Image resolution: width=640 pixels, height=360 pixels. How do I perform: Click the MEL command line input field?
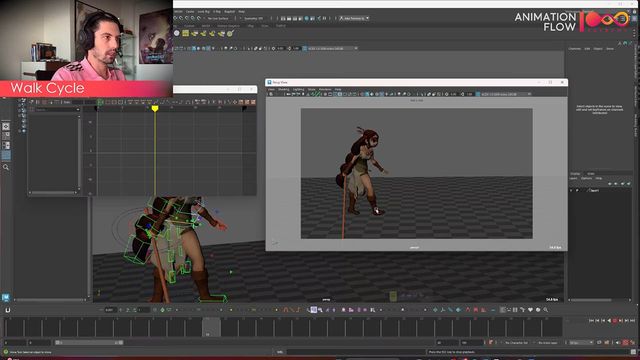point(355,352)
